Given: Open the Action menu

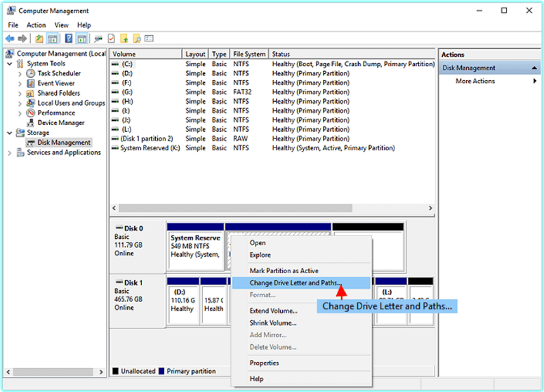Looking at the screenshot, I should [36, 25].
